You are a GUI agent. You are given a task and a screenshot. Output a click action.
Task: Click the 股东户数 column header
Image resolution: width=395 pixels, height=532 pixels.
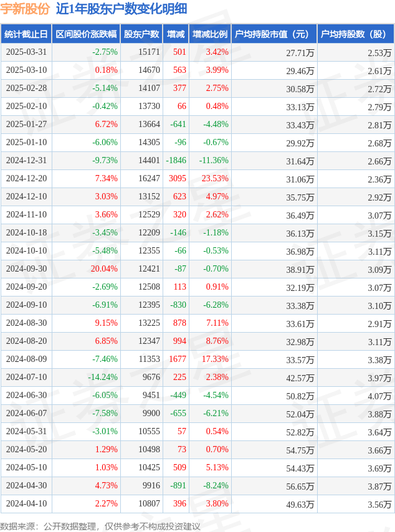point(141,34)
